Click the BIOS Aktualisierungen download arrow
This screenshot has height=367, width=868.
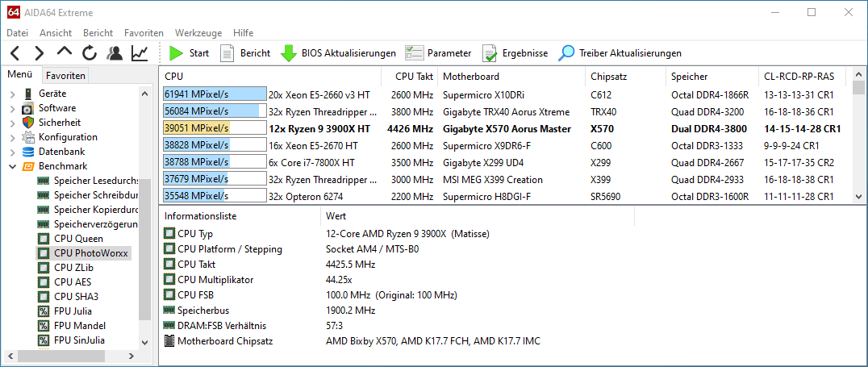point(289,53)
